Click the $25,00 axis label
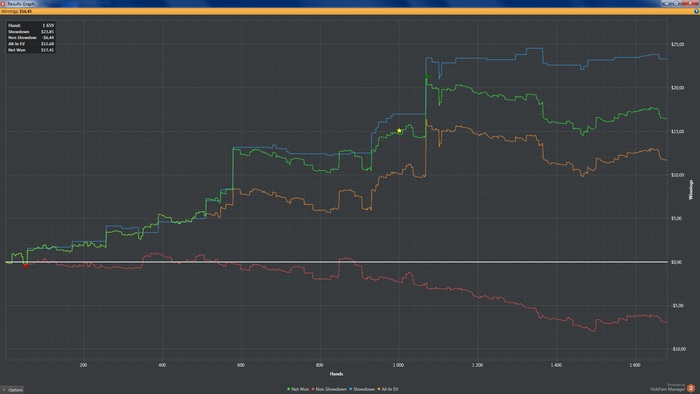 click(x=677, y=44)
